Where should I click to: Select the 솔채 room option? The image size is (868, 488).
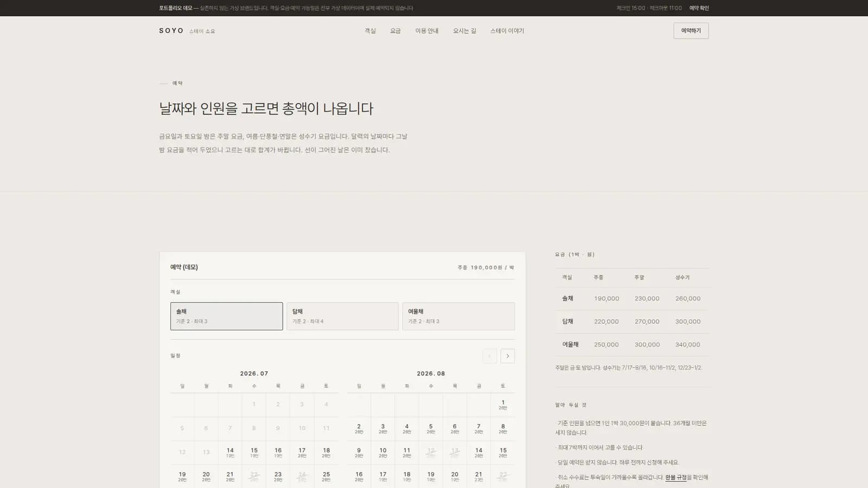[x=226, y=316]
